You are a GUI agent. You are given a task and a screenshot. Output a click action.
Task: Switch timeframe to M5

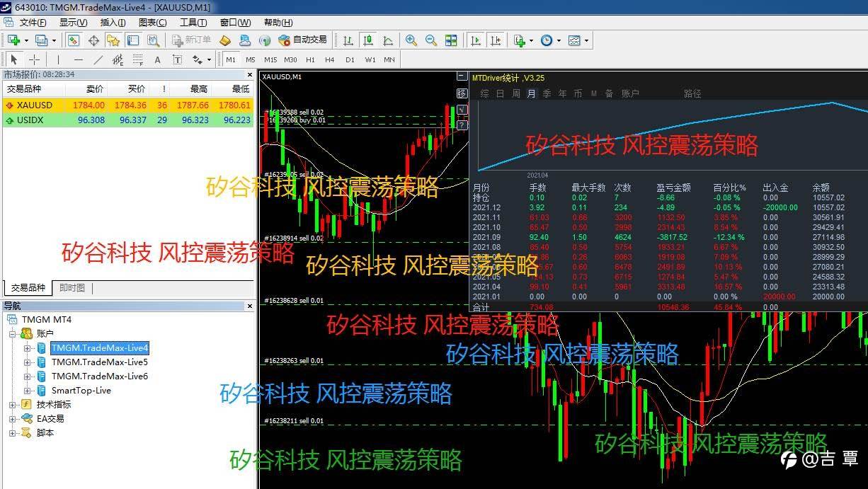tap(251, 59)
